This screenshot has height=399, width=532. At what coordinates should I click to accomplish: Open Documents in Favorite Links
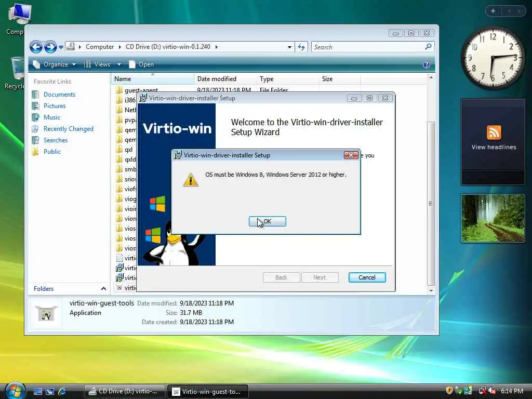59,95
